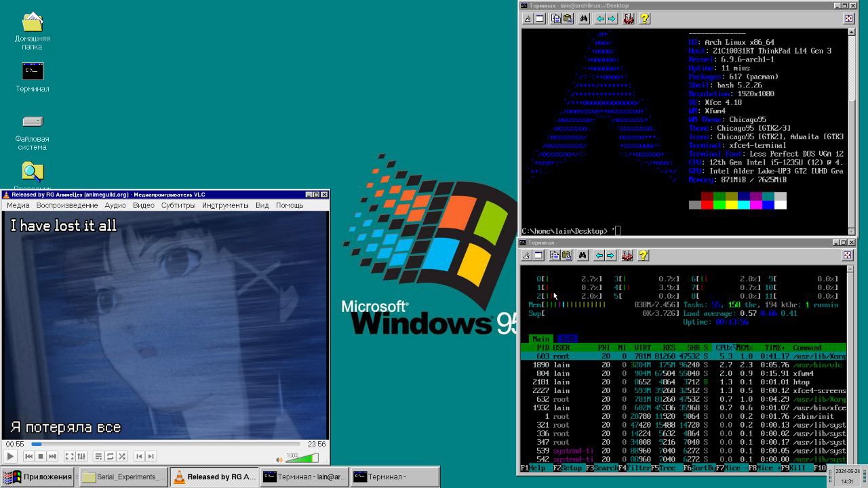Switch to Serial_Experiments folder taskbar button
This screenshot has height=488, width=868.
(x=123, y=476)
